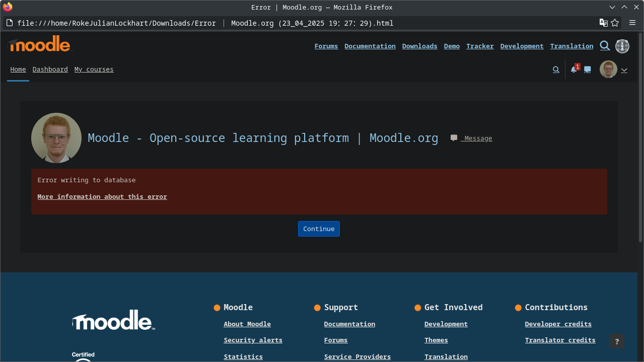Click the 'Error writing to database' message text
The height and width of the screenshot is (362, 644).
pos(87,180)
